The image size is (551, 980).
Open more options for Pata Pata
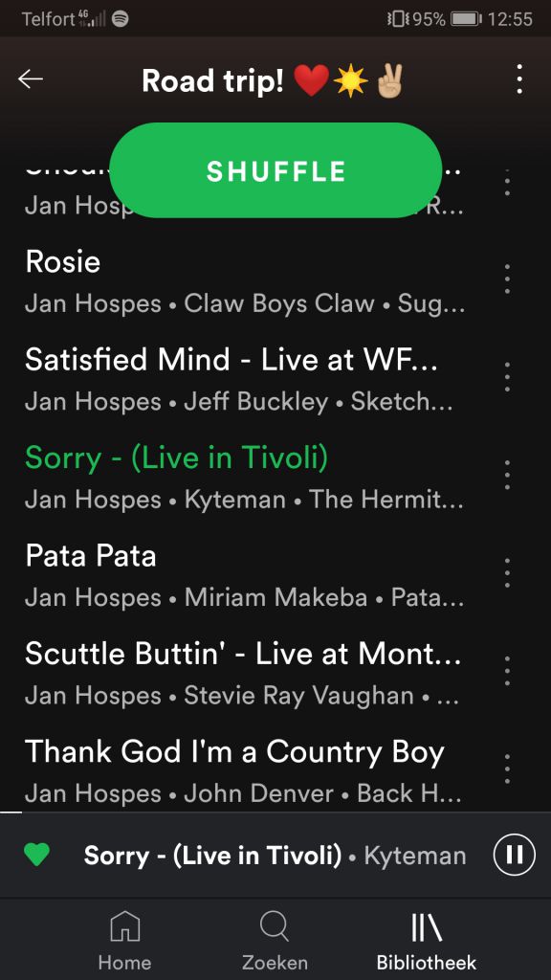[507, 573]
